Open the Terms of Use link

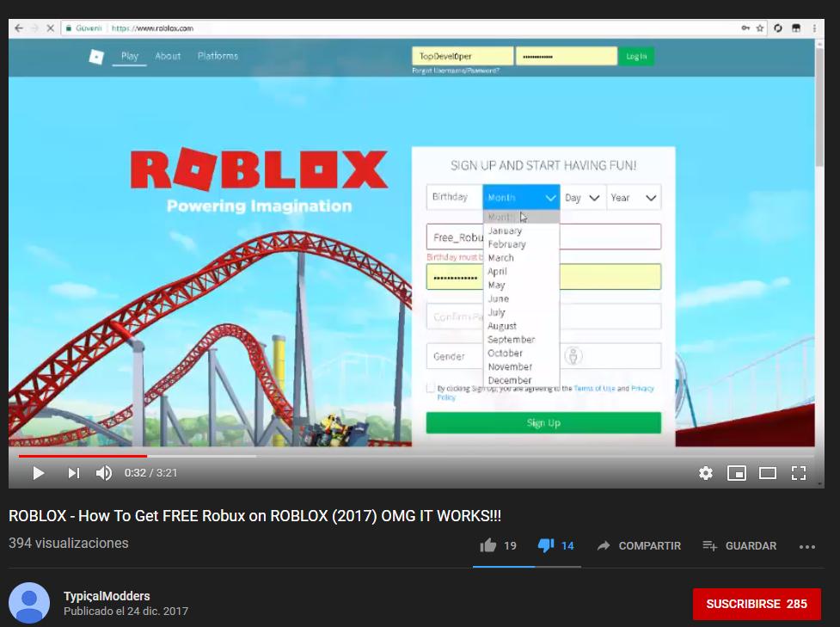click(594, 389)
